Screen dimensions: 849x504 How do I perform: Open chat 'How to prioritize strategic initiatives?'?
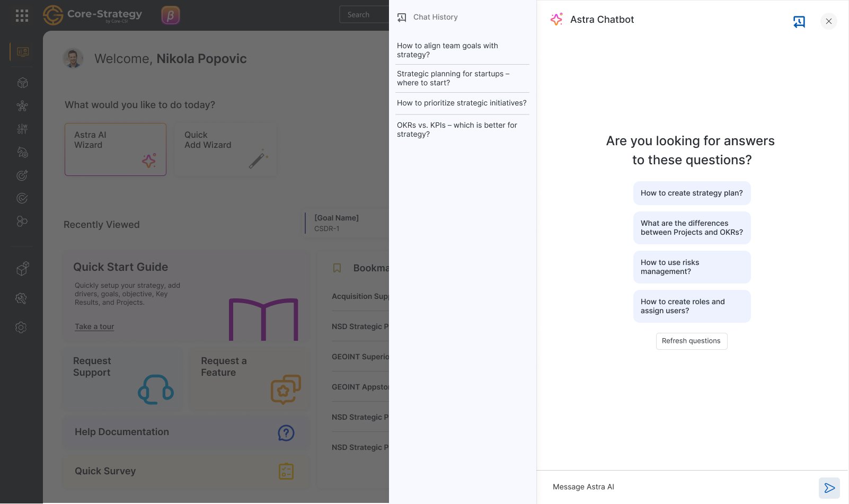pos(462,103)
